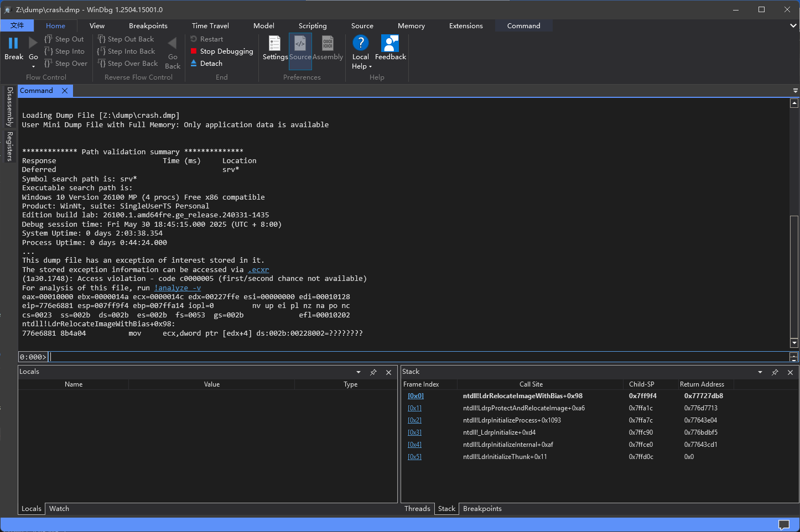Sort by Call Site column header
The height and width of the screenshot is (532, 800).
pos(531,384)
